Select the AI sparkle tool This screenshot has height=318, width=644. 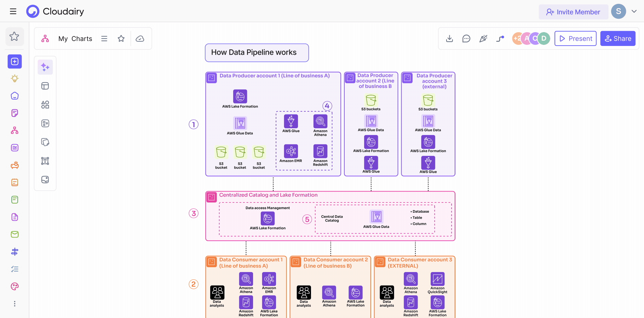45,67
